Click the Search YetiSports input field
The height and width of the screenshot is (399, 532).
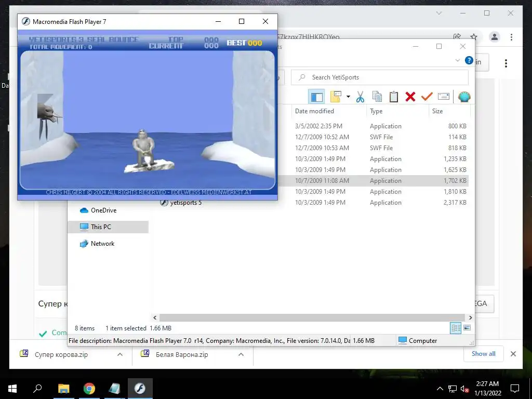[x=380, y=77]
